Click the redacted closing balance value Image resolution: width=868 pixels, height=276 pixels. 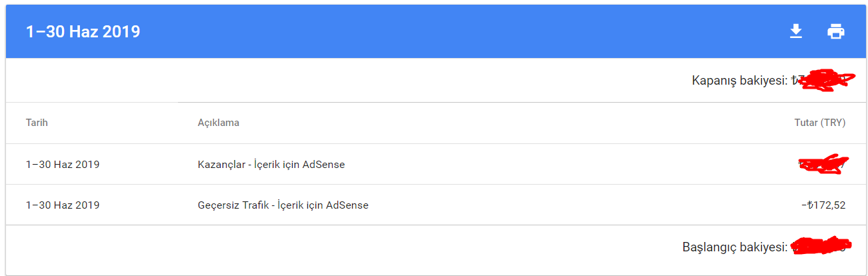click(x=824, y=80)
